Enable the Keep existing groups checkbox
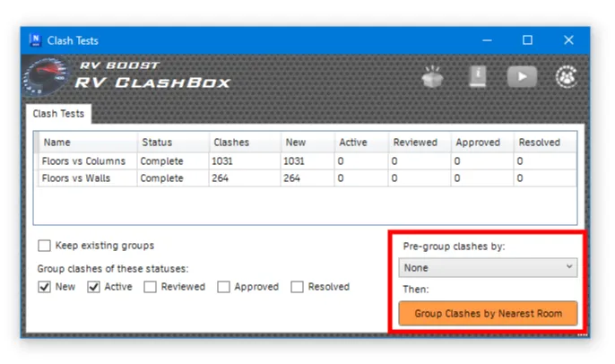615x364 pixels. coord(44,246)
